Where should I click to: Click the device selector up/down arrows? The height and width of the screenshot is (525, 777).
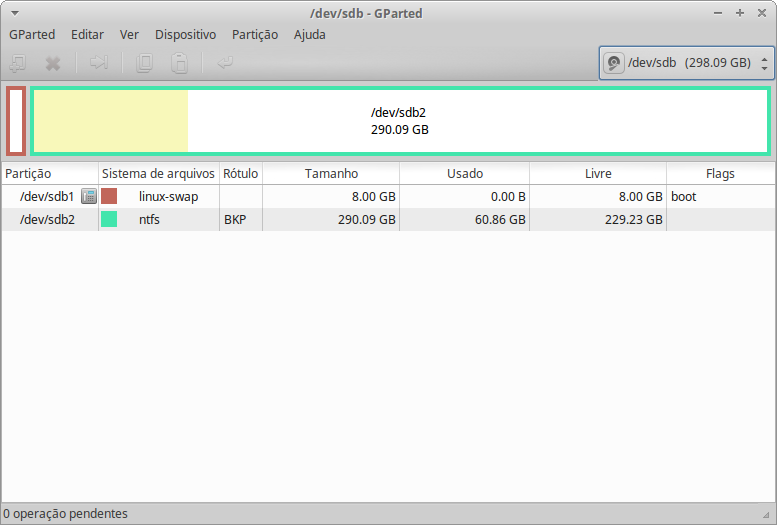point(765,63)
